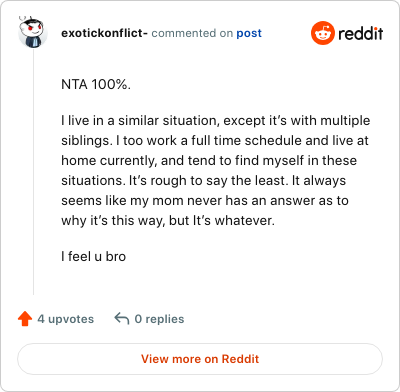This screenshot has height=392, width=400.
Task: Click the line starting "seems like my mom"
Action: click(205, 201)
